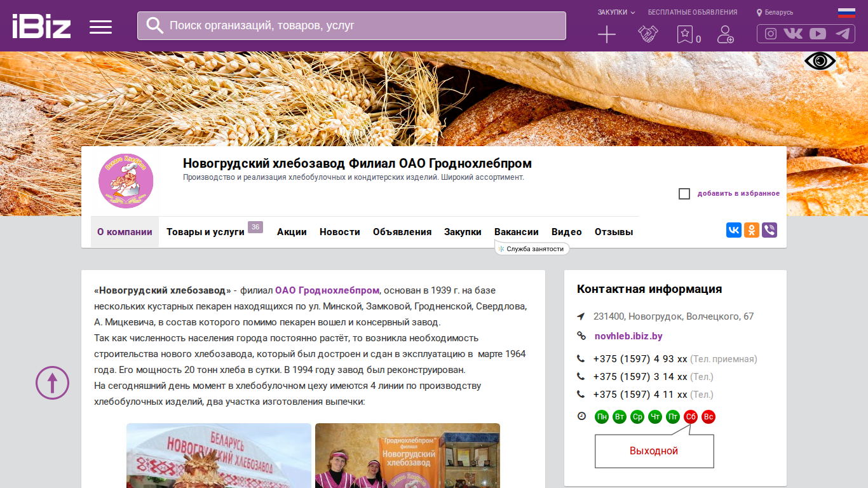The width and height of the screenshot is (868, 488).
Task: Open the Беларусь Новогрудский хлебозавод photo
Action: [219, 456]
